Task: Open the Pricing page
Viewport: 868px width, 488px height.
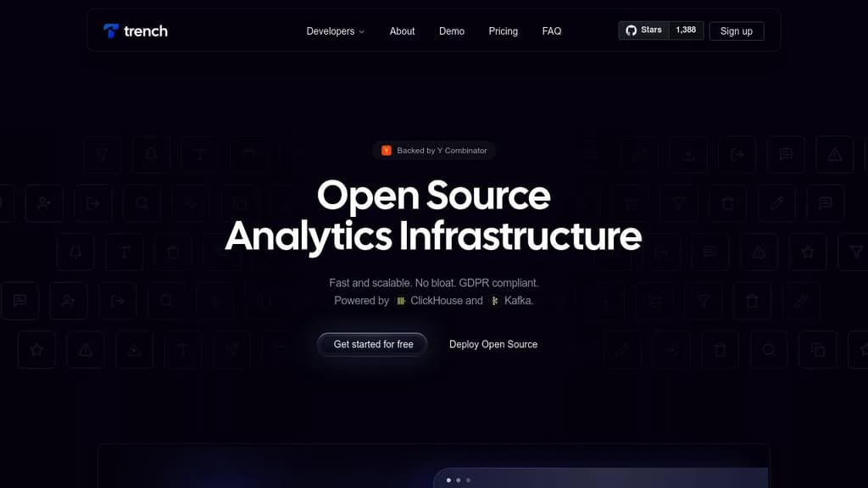Action: [x=504, y=31]
